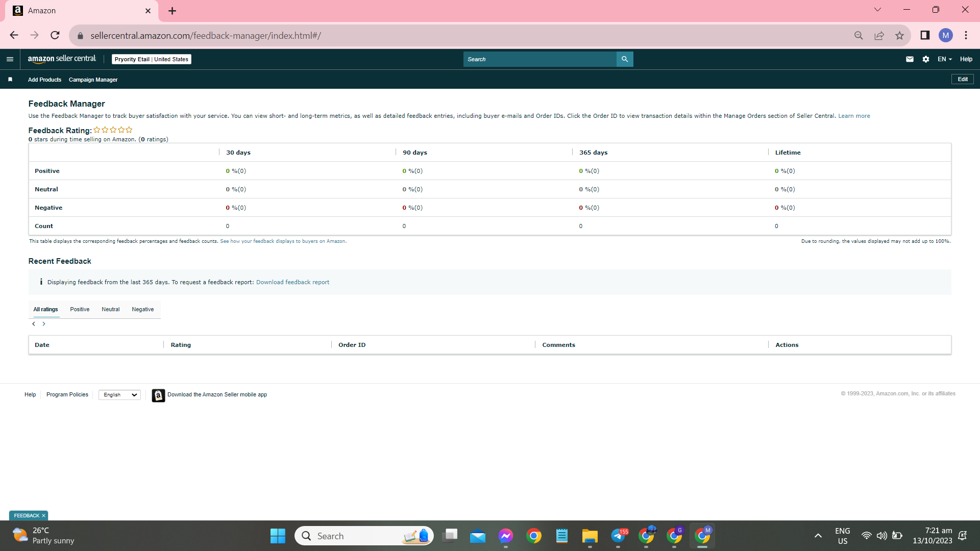The height and width of the screenshot is (551, 980).
Task: Bookmark this tab with star icon
Action: 899,35
